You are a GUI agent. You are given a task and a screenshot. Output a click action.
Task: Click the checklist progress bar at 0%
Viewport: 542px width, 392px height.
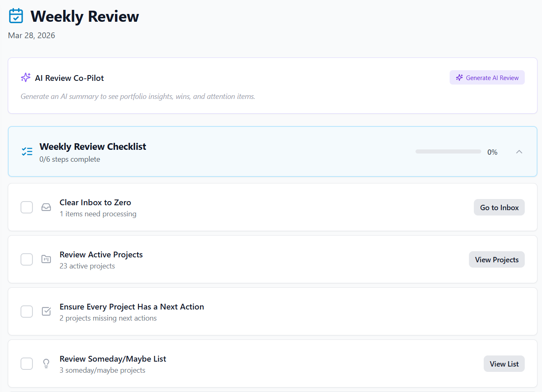448,151
